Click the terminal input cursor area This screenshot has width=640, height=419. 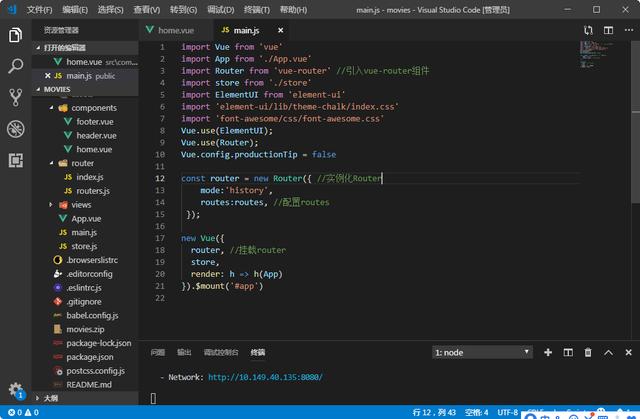[x=153, y=398]
